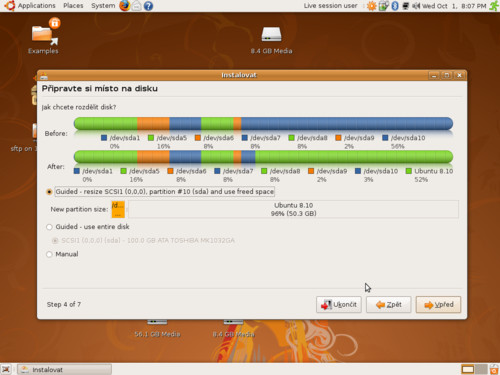Click the /dev/sda5 green swatch in Before legend
The width and height of the screenshot is (500, 375).
point(151,138)
